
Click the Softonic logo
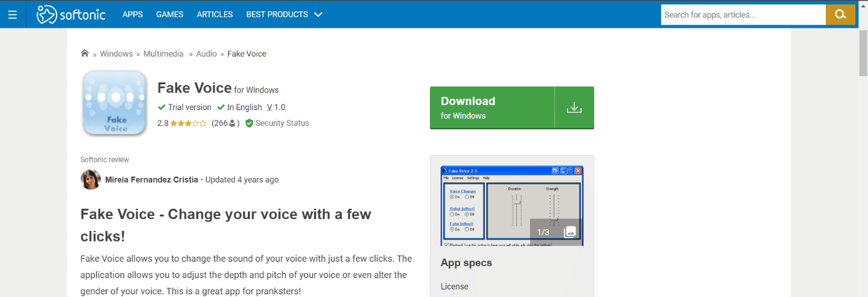click(70, 14)
